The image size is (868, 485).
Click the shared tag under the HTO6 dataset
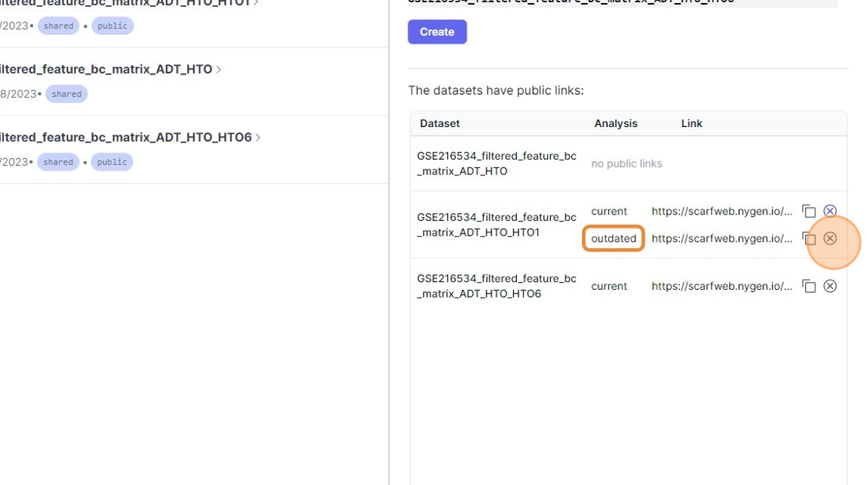point(58,162)
